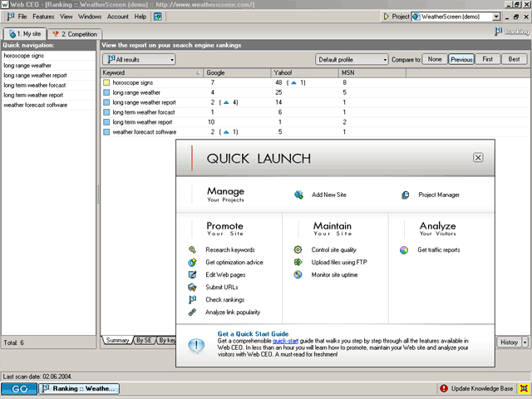Click the flag icon before File menu
This screenshot has width=532, height=399.
(11, 17)
